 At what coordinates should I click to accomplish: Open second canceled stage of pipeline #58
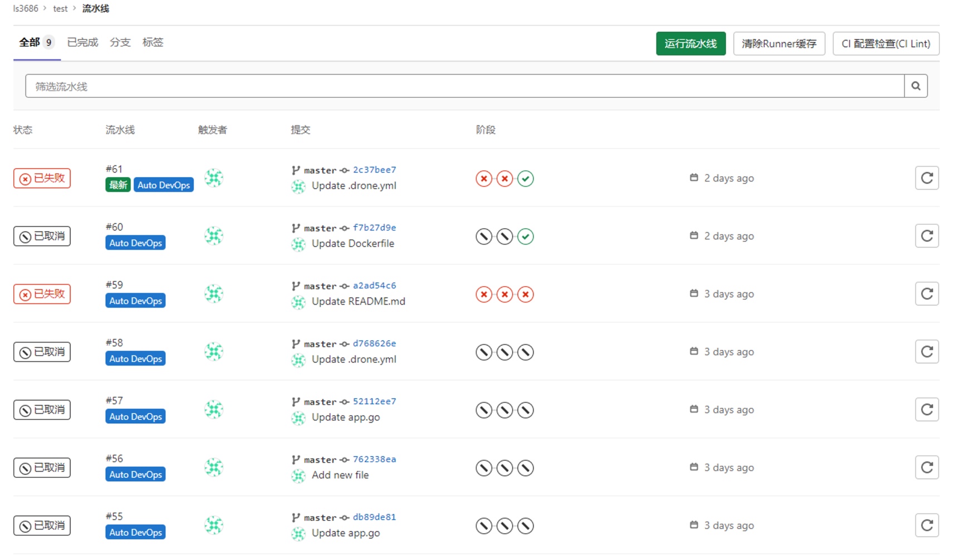click(x=504, y=353)
